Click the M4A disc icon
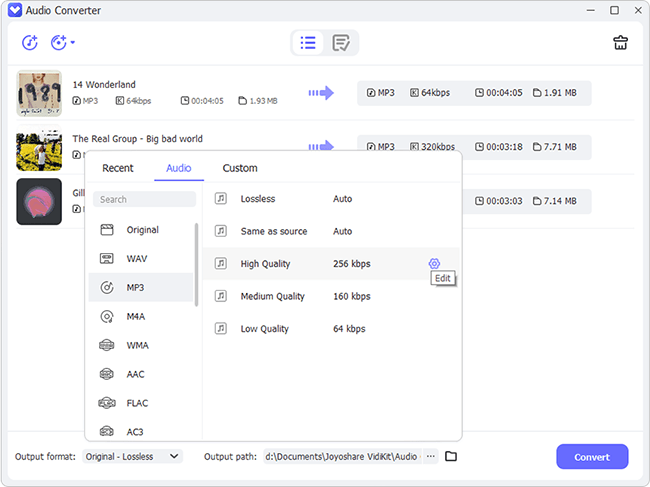650x487 pixels. point(107,317)
